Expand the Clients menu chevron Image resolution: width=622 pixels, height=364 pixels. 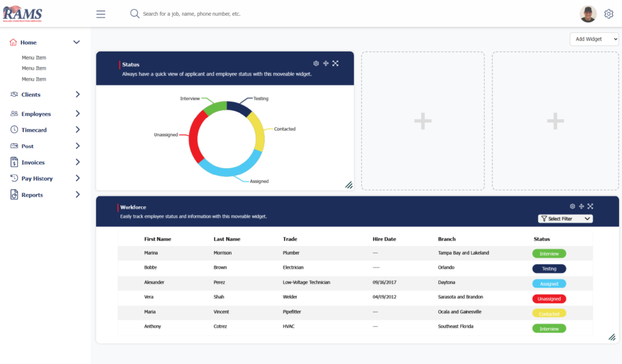click(77, 95)
